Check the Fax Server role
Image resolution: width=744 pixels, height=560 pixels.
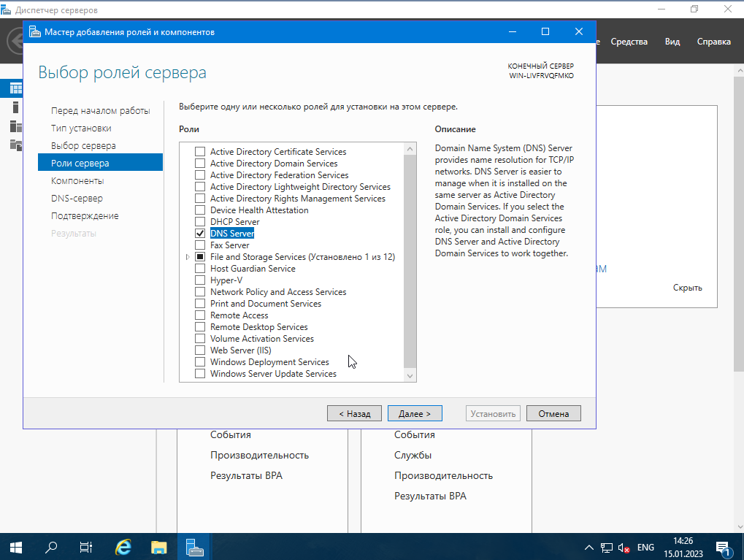(200, 245)
